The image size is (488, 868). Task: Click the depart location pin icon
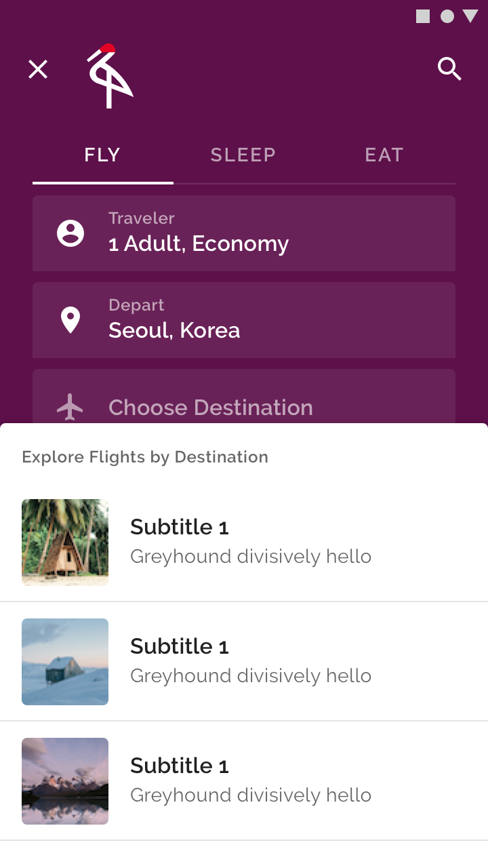pyautogui.click(x=70, y=320)
